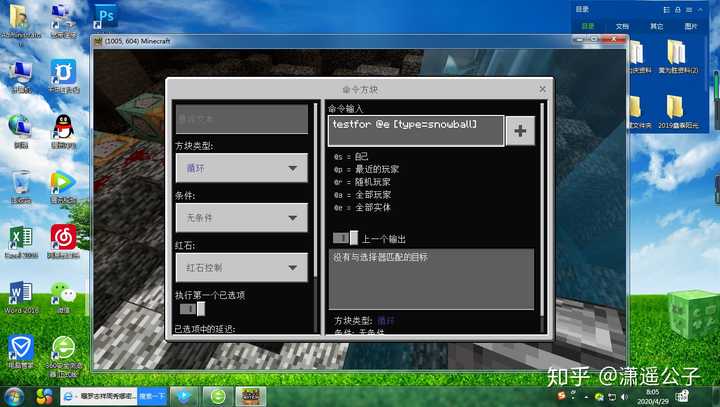Open the Windows Start menu
The image size is (720, 407).
(x=14, y=396)
